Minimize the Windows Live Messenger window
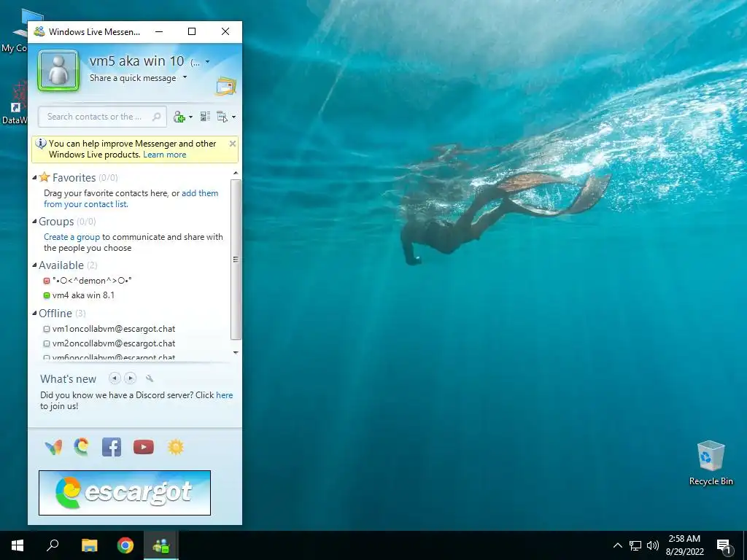This screenshot has width=747, height=560. click(159, 31)
